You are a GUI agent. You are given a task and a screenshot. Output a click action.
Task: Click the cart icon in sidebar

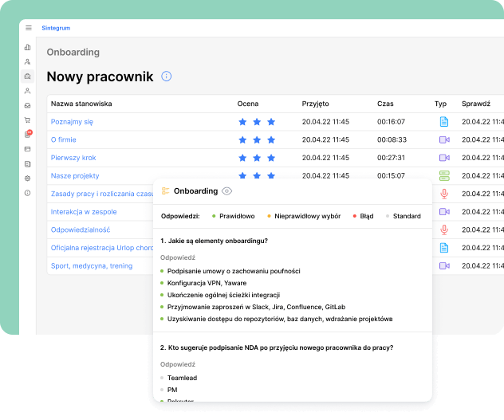pyautogui.click(x=28, y=120)
